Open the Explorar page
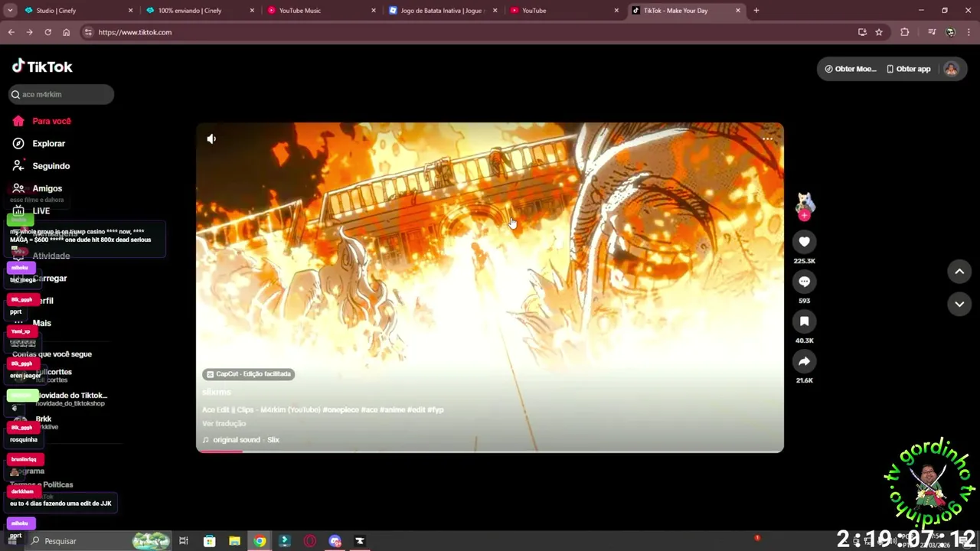Image resolution: width=980 pixels, height=551 pixels. pyautogui.click(x=39, y=143)
